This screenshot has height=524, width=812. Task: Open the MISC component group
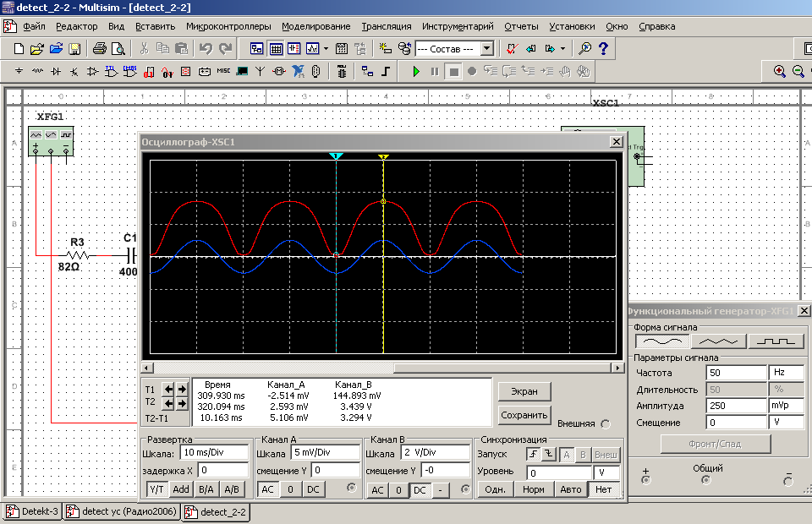(223, 72)
